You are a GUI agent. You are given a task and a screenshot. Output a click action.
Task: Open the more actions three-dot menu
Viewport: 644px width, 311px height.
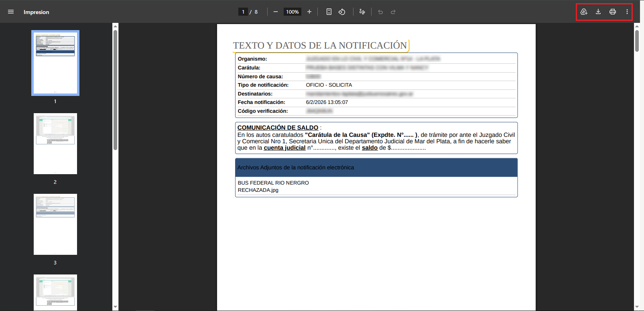pyautogui.click(x=627, y=12)
